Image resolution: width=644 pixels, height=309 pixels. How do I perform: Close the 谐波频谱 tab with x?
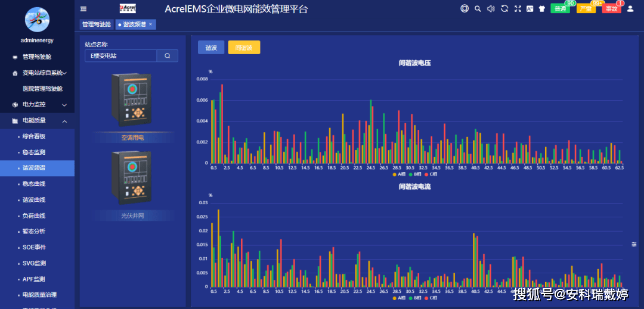(150, 24)
